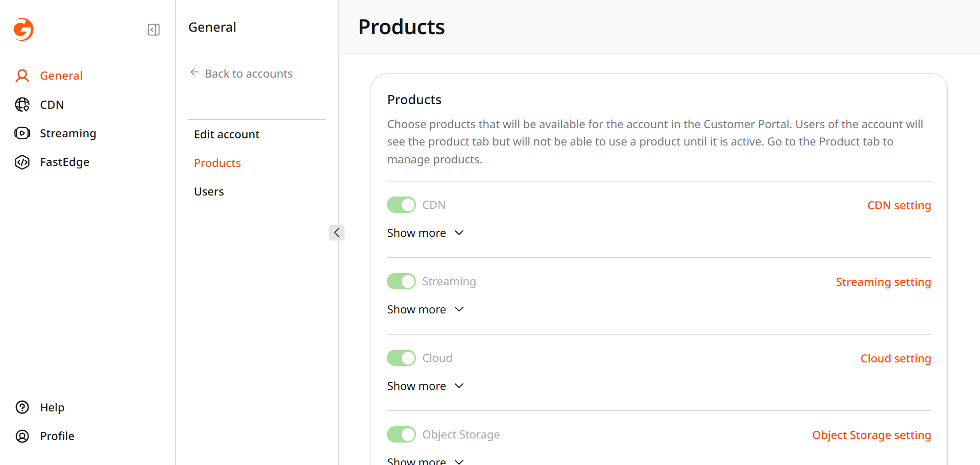Click the CDN globe icon
The width and height of the screenshot is (980, 465).
[22, 105]
